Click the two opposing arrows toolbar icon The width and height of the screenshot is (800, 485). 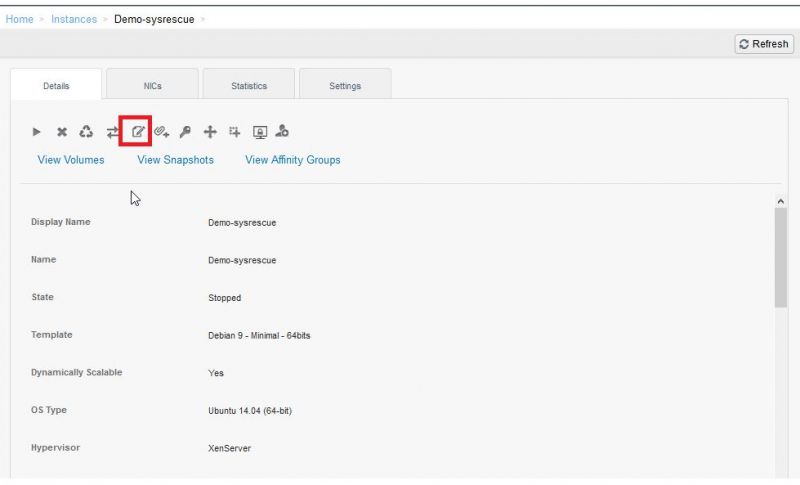click(112, 132)
